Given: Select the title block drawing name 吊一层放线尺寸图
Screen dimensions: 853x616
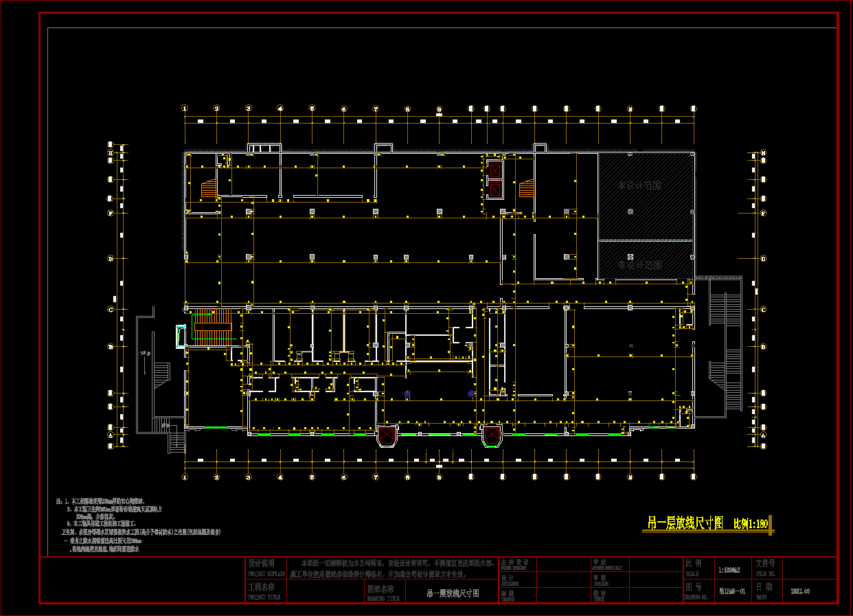Looking at the screenshot, I should 453,593.
